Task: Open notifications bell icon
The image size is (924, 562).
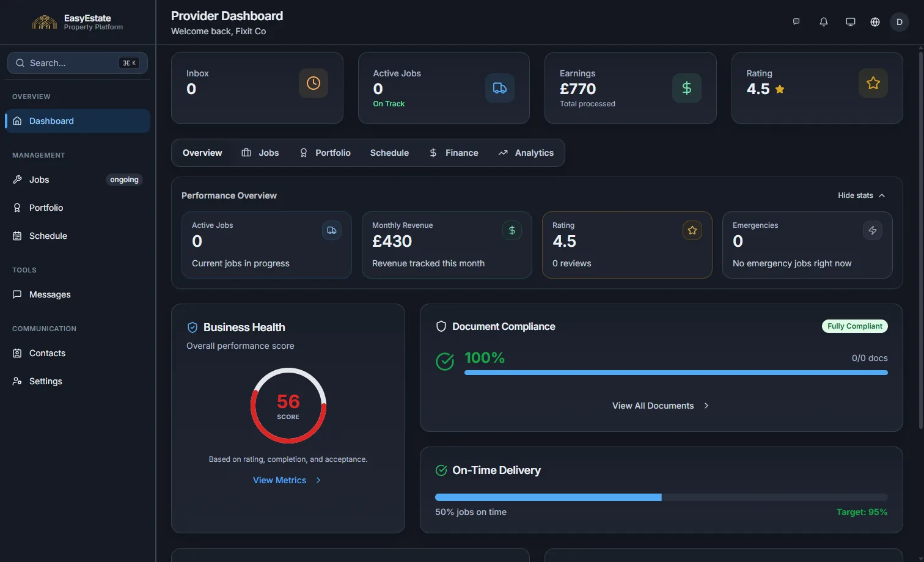Action: tap(824, 22)
